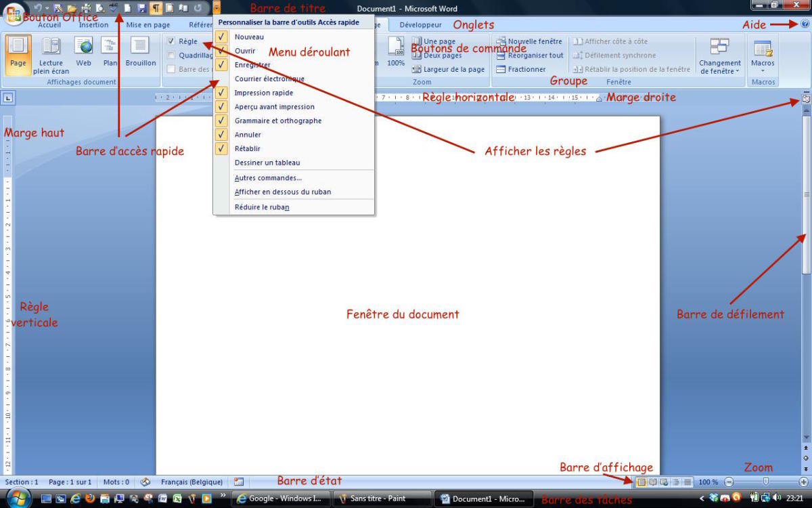
Task: Choose Dessiner un tableau menu item
Action: (x=294, y=163)
